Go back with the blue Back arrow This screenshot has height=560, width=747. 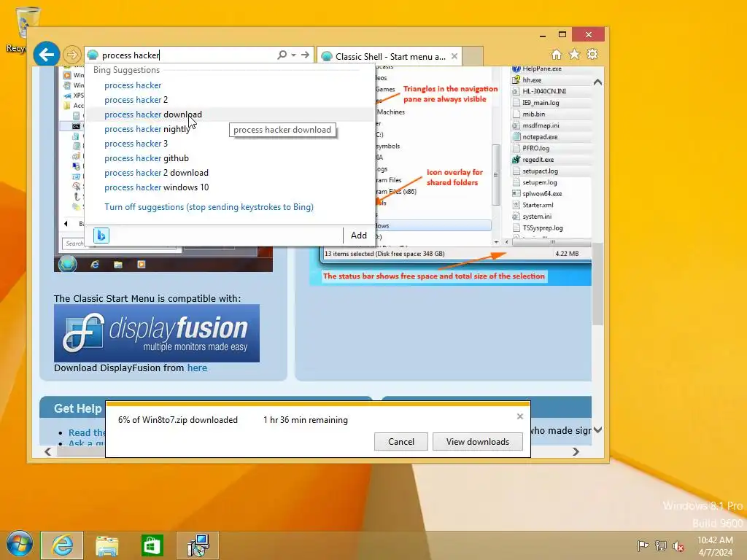tap(46, 55)
